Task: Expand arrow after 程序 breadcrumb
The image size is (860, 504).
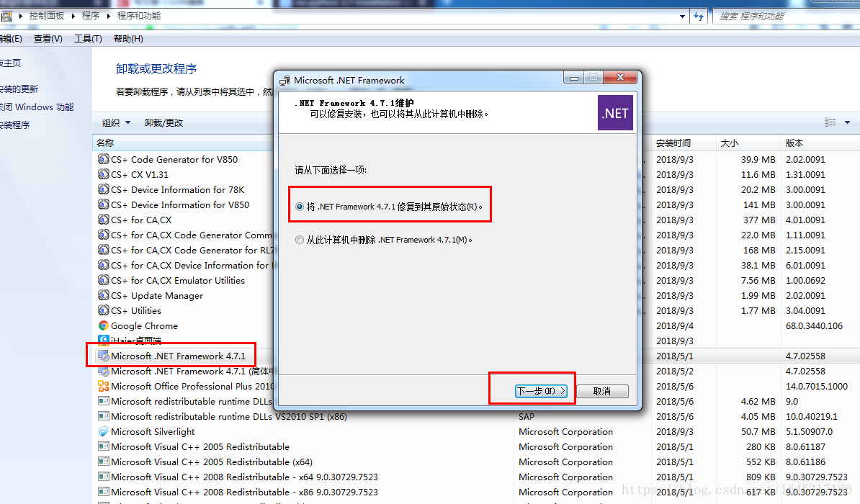Action: 109,16
